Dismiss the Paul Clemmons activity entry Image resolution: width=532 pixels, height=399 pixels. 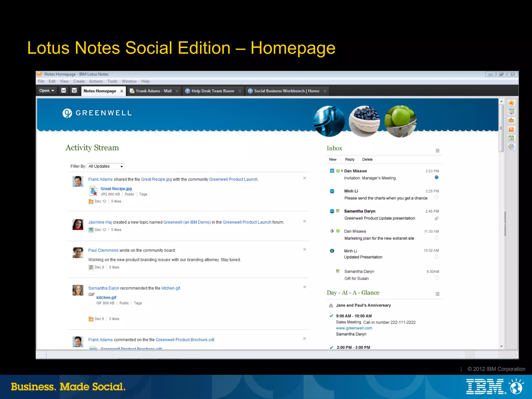(304, 249)
